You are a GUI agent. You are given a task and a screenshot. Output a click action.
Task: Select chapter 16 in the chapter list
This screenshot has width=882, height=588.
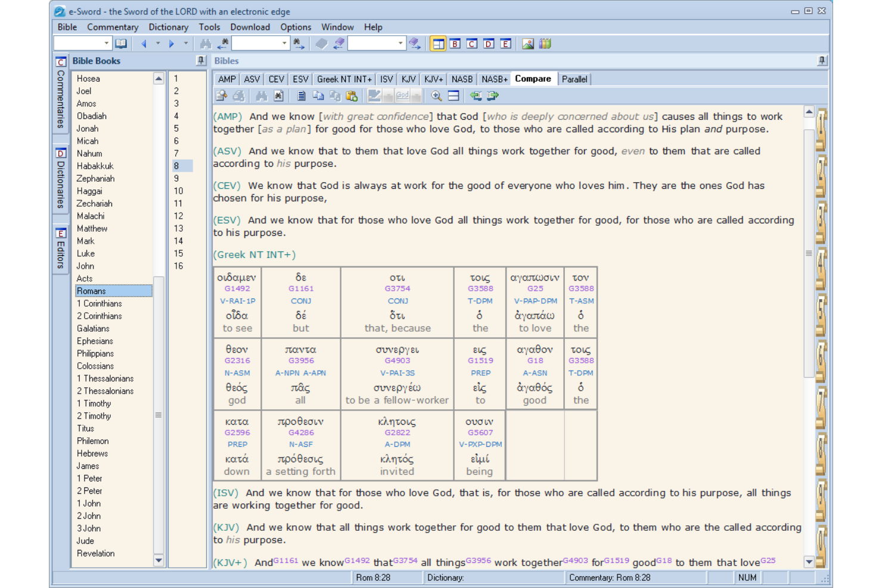[178, 266]
